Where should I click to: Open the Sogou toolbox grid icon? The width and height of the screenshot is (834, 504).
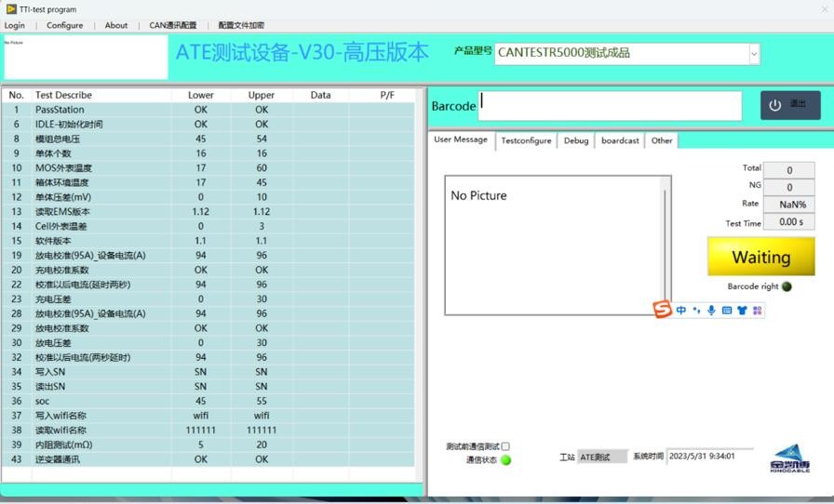[x=757, y=311]
